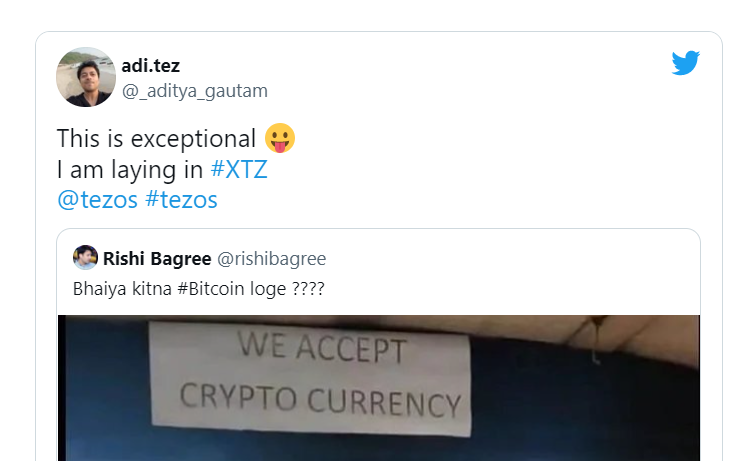Viewport: 736px width, 461px height.
Task: Click Rishi Bagree's display name
Action: coord(157,258)
